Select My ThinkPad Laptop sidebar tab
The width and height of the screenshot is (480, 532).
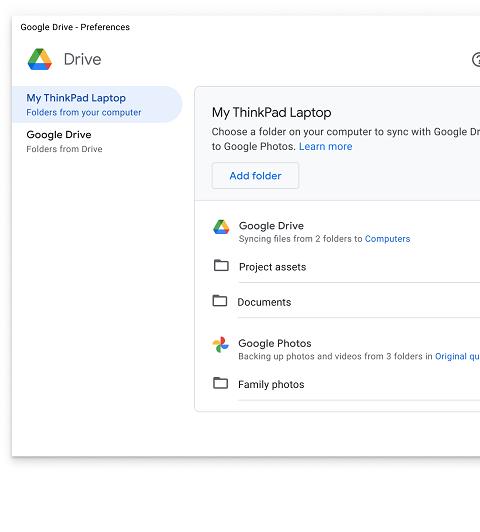click(97, 104)
